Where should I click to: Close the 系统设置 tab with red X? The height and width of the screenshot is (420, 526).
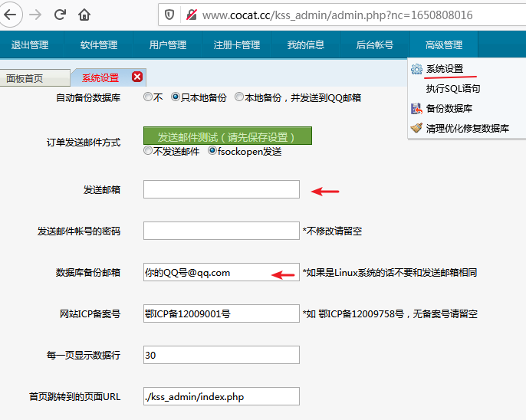click(x=137, y=77)
